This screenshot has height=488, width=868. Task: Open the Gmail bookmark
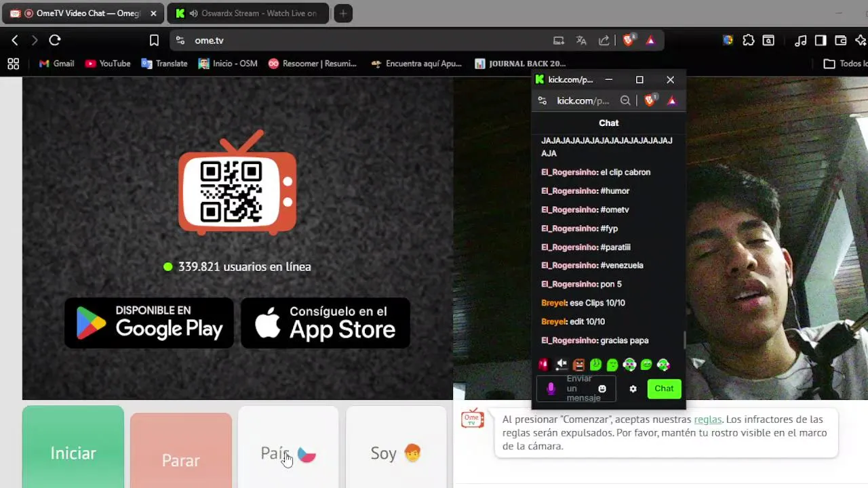[56, 64]
